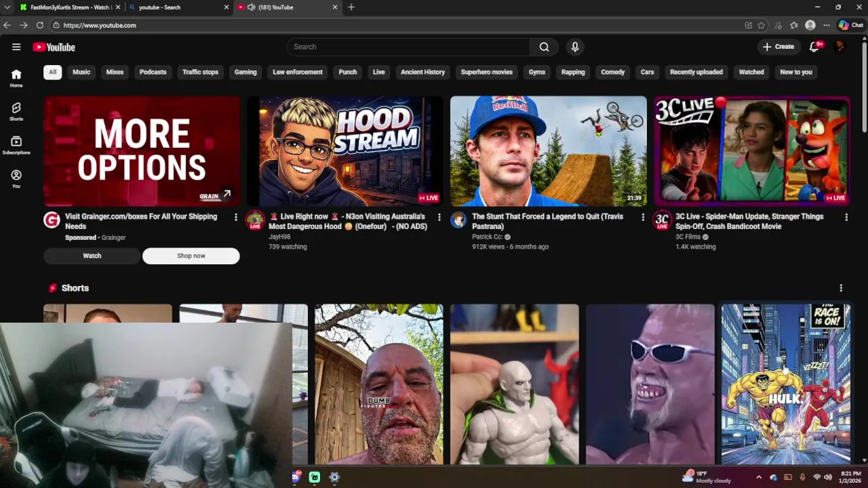Click the search magnifier button
Viewport: 868px width, 488px height.
544,47
